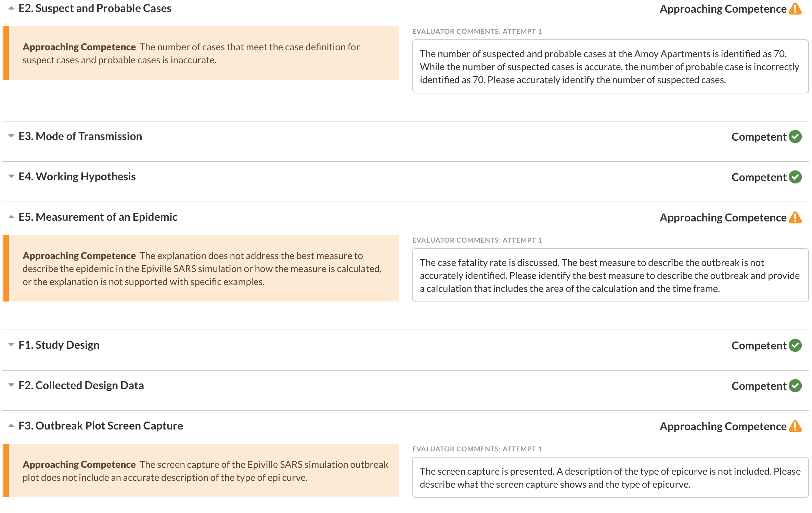Click the E2 evaluator comments text box
Screen dimensions: 812x513
pyautogui.click(x=610, y=67)
